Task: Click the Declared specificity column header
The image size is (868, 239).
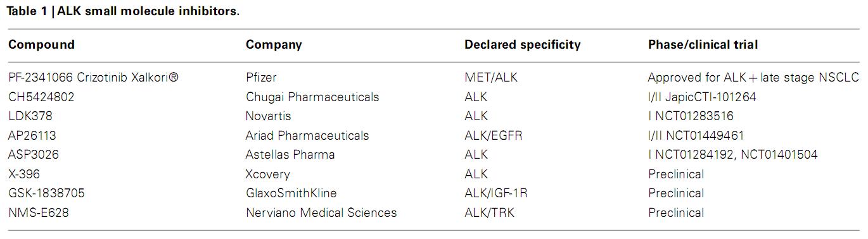Action: click(x=522, y=45)
